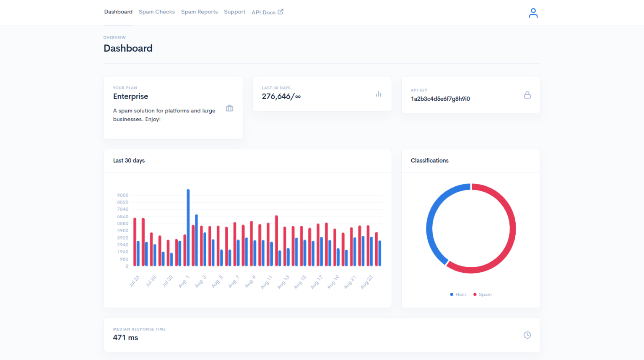Image resolution: width=644 pixels, height=360 pixels.
Task: Open the Support page
Action: pos(234,12)
